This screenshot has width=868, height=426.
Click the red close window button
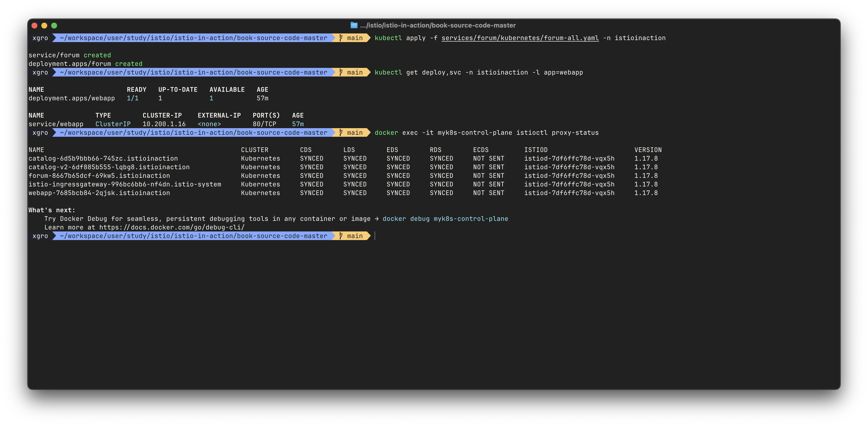click(34, 25)
